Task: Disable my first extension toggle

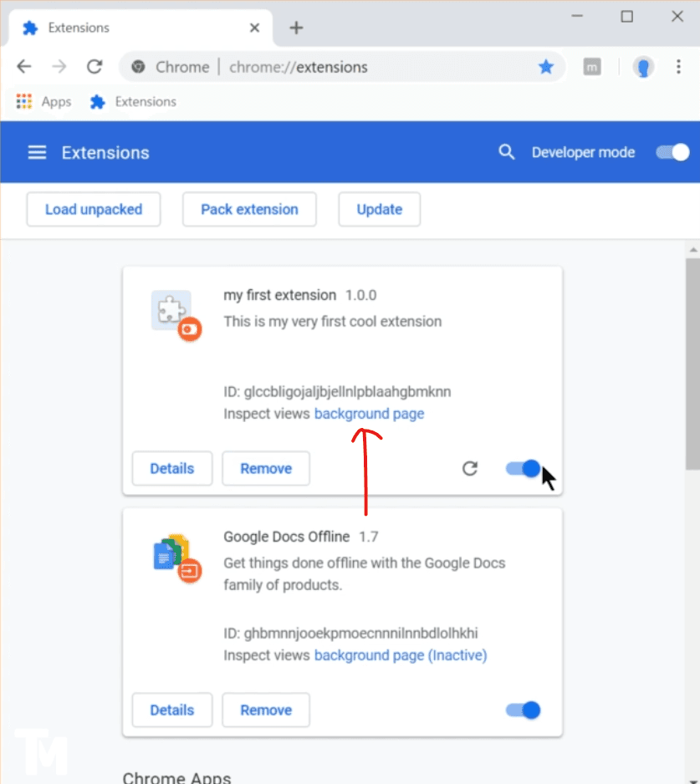Action: point(523,469)
